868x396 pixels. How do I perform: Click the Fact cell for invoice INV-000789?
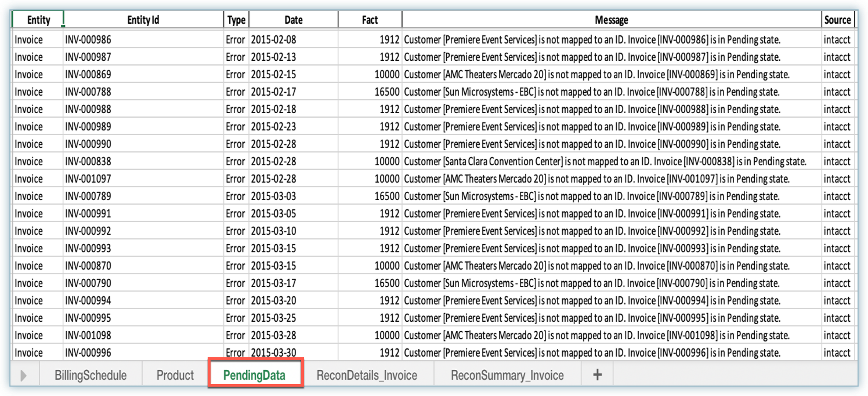pyautogui.click(x=386, y=196)
